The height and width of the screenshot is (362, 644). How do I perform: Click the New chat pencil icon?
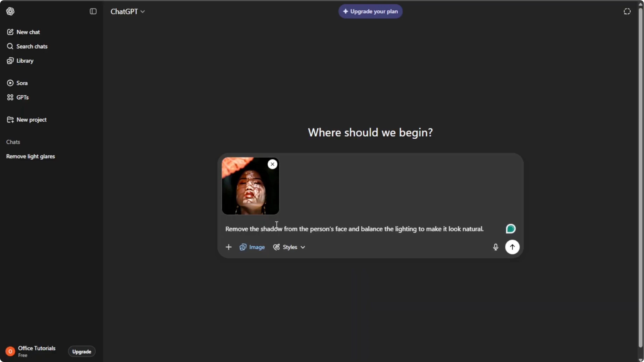coord(10,32)
